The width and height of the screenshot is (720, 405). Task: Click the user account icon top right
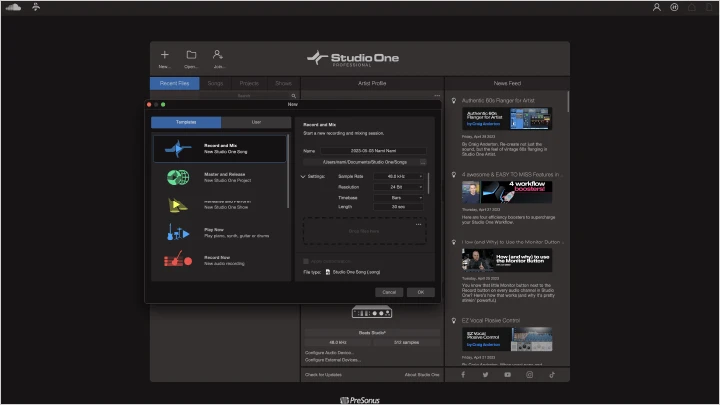pyautogui.click(x=657, y=7)
